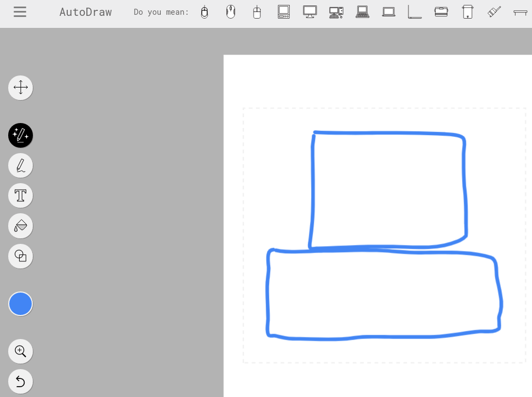Click the Zoom tool

(21, 352)
